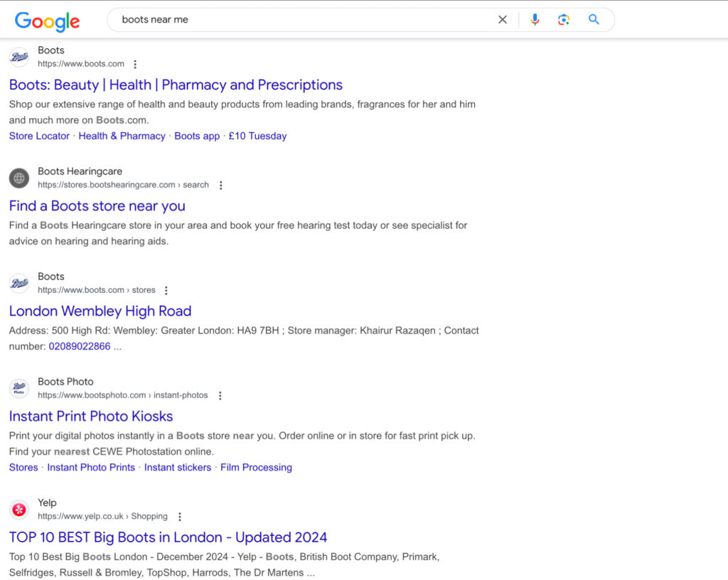Click the URL https://www.boots.com › stores
This screenshot has width=728, height=580.
pos(97,290)
